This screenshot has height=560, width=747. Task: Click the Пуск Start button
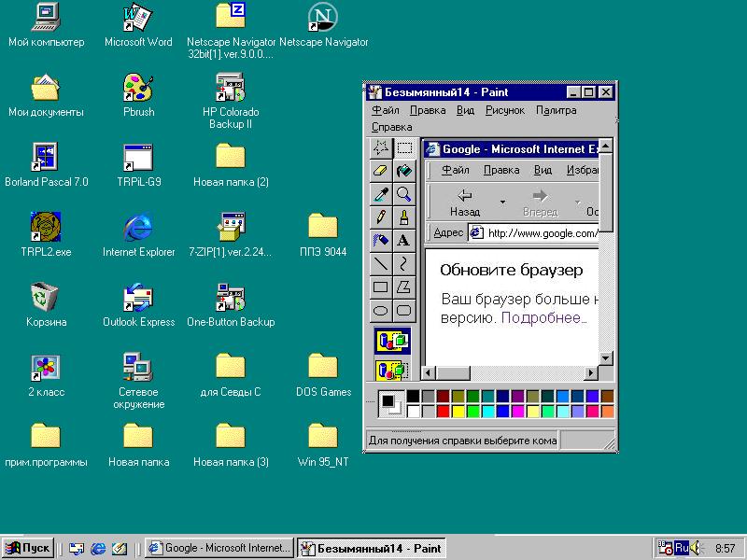coord(28,549)
